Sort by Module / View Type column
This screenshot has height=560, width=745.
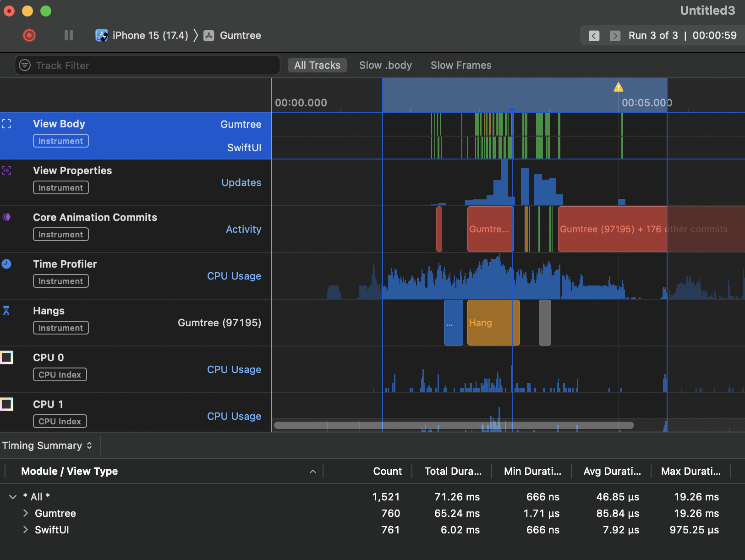pos(70,471)
